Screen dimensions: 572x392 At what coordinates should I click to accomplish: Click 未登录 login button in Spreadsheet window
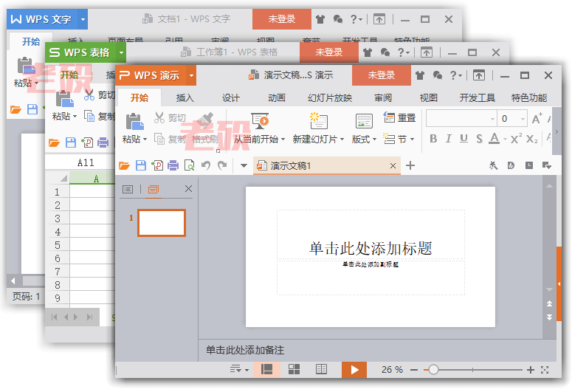point(328,52)
